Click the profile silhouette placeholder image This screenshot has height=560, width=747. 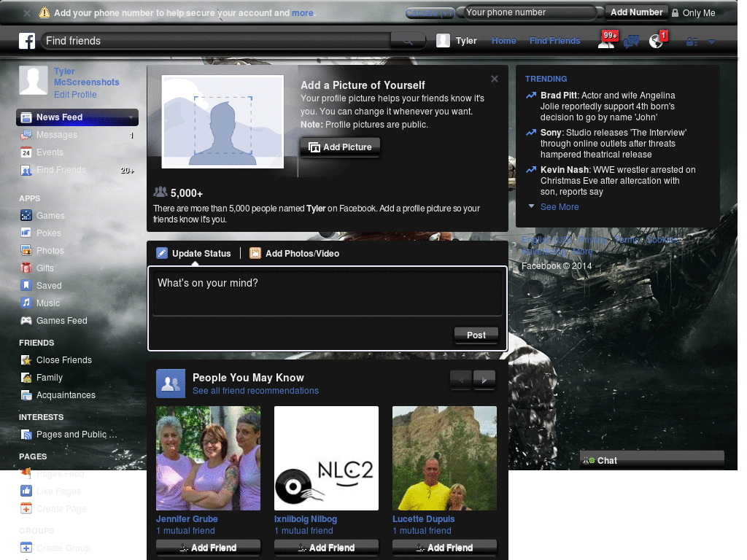pyautogui.click(x=222, y=122)
